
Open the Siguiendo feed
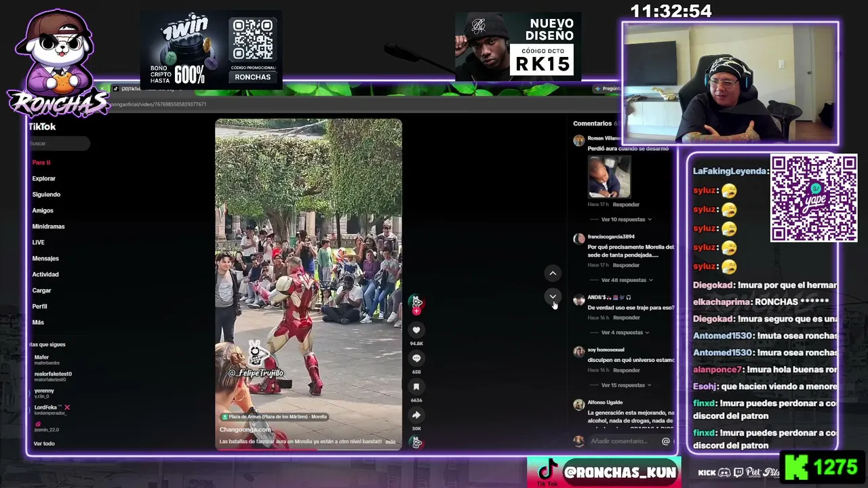click(46, 195)
